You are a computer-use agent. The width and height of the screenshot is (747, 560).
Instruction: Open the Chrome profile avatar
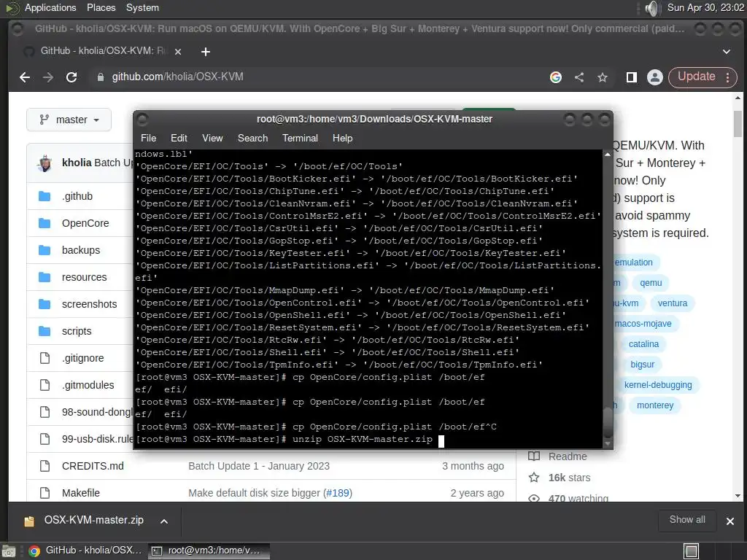[655, 77]
